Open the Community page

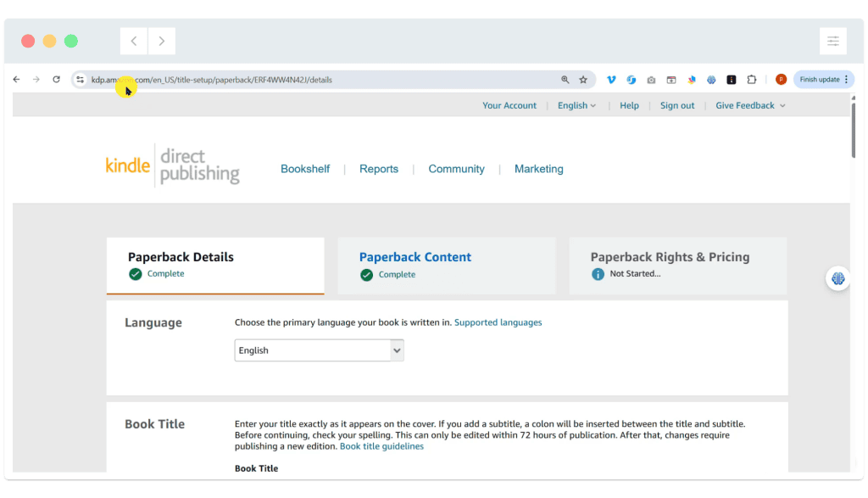click(456, 169)
